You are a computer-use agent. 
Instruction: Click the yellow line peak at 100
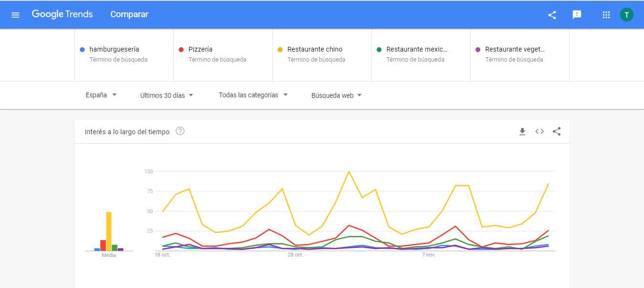coord(349,171)
